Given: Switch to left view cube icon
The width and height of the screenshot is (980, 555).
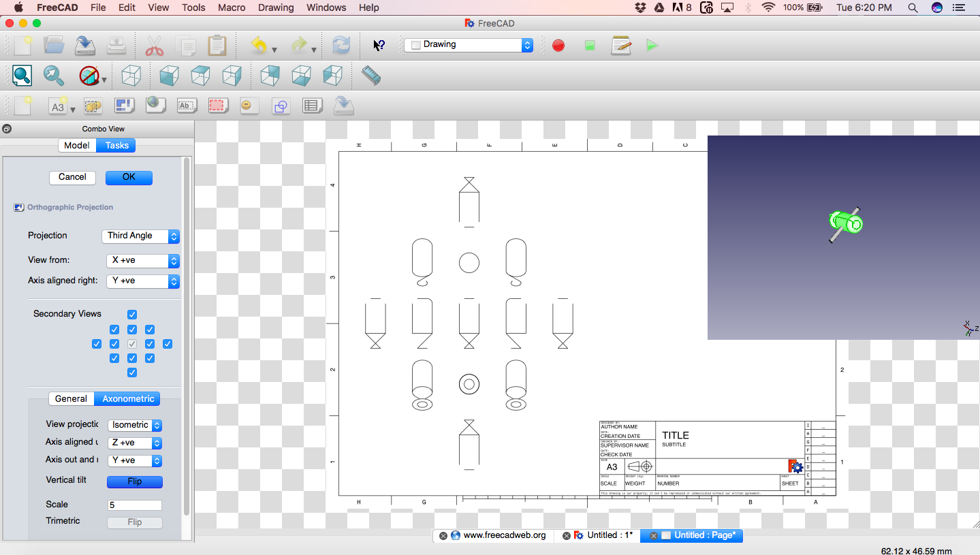Looking at the screenshot, I should [332, 76].
